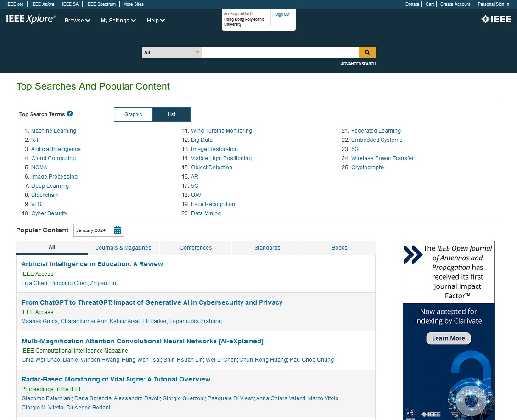This screenshot has height=420, width=517.
Task: Click the Learn More button in the ad
Action: click(x=449, y=338)
